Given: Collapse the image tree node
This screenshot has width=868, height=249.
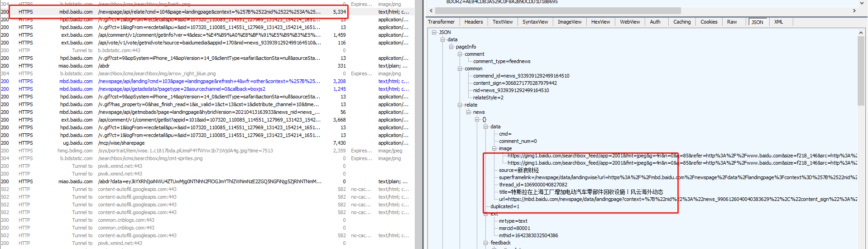Looking at the screenshot, I should pyautogui.click(x=494, y=148).
